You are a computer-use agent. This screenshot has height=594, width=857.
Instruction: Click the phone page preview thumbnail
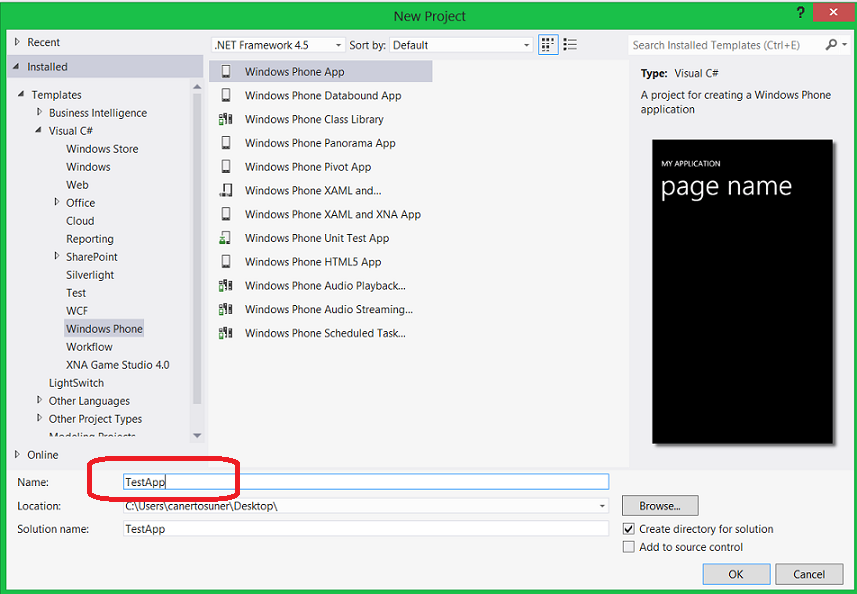(742, 291)
